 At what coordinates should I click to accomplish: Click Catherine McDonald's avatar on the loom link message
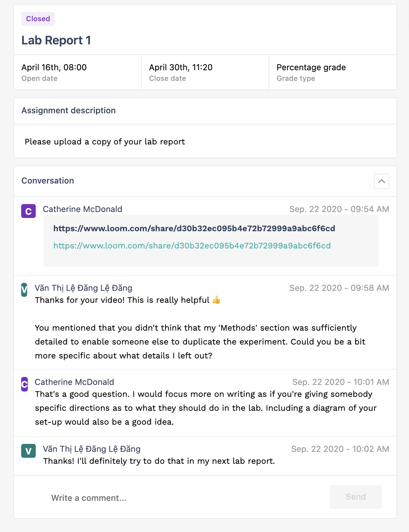[x=28, y=211]
